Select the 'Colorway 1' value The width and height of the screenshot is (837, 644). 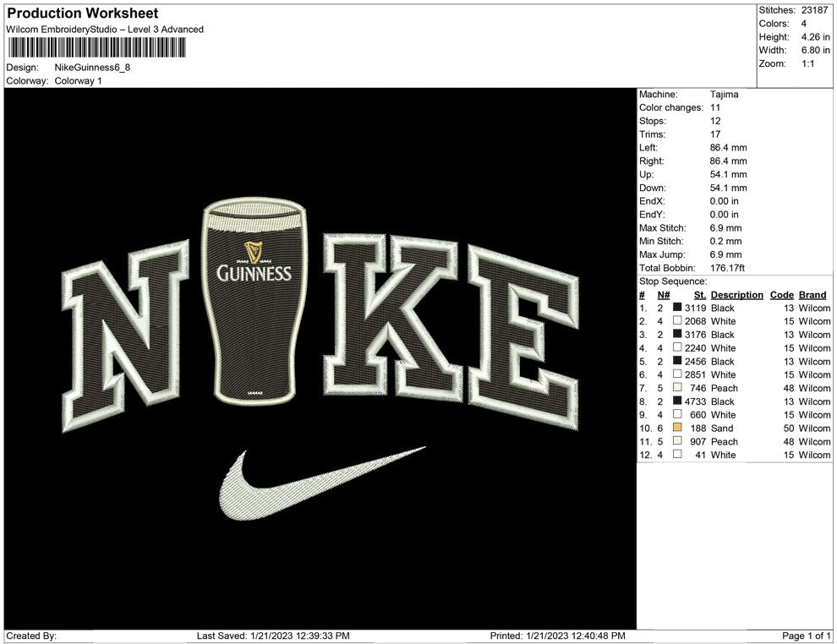pos(78,80)
